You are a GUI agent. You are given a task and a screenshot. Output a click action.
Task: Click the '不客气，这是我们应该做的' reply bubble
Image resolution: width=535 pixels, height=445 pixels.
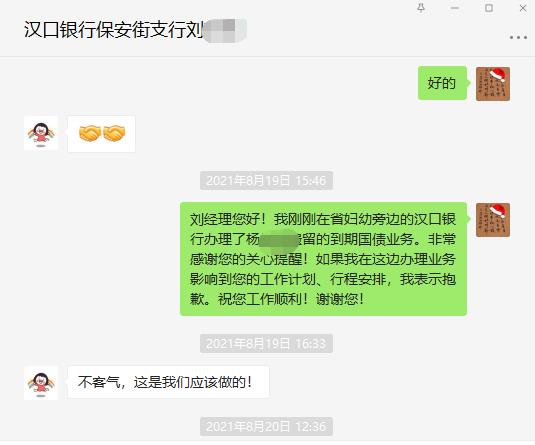pyautogui.click(x=168, y=382)
